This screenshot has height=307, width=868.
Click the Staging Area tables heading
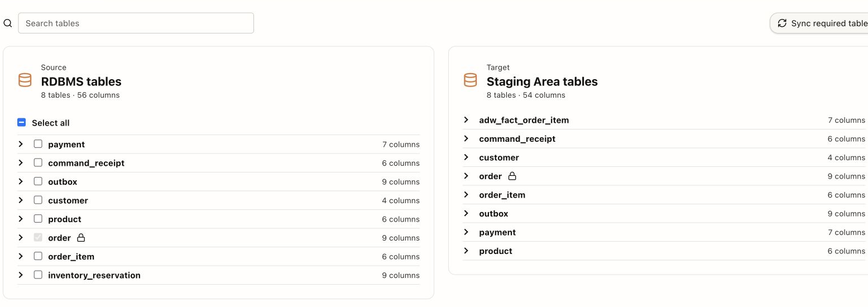[542, 81]
